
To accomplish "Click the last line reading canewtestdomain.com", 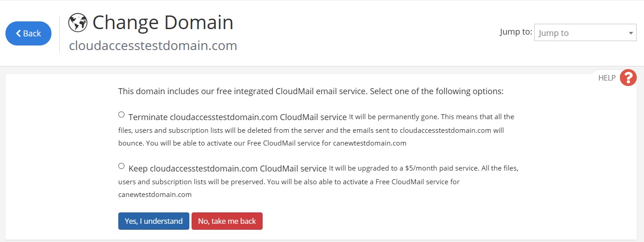I will point(155,194).
